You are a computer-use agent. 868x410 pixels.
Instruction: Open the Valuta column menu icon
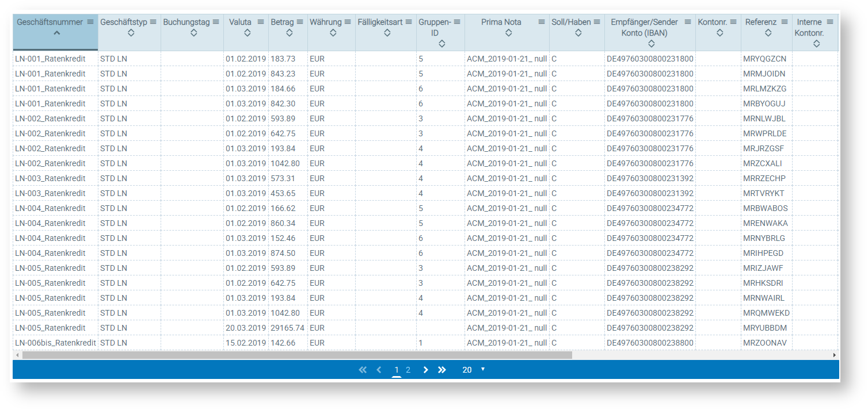261,22
